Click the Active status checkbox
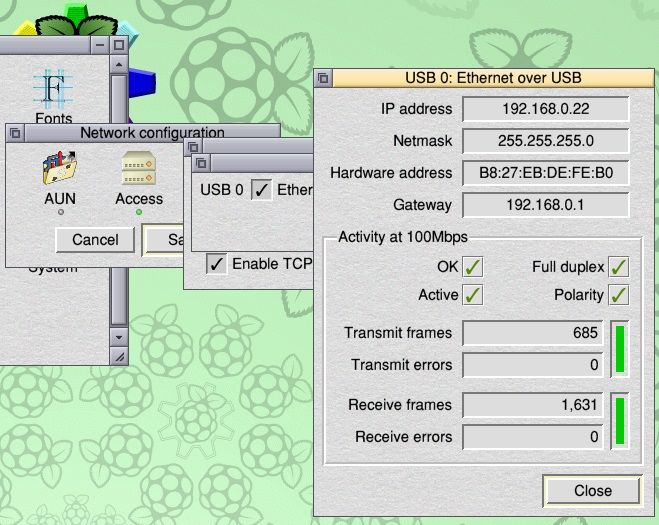 click(473, 295)
